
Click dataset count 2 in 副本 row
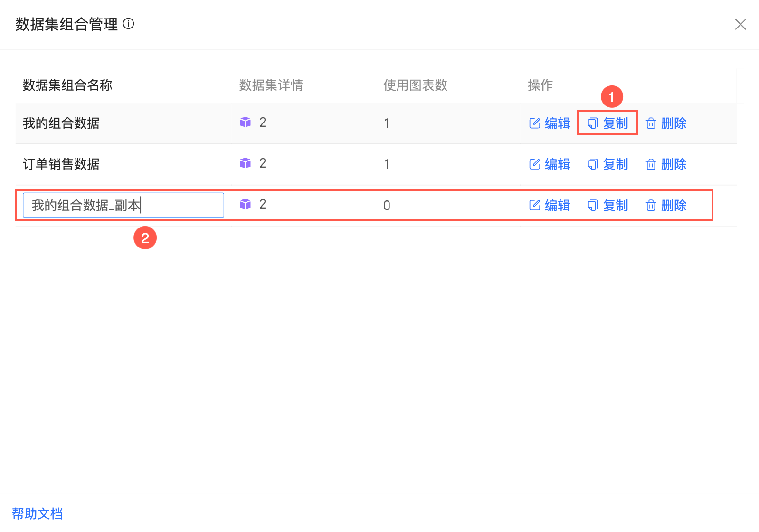tap(263, 204)
